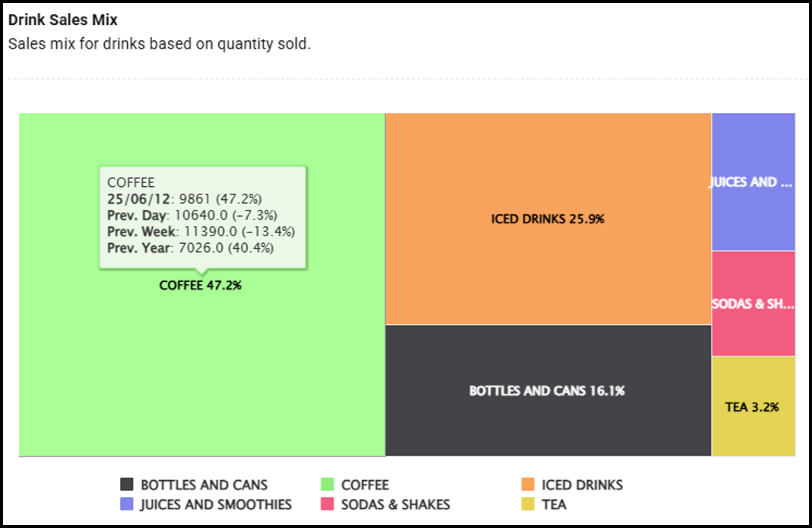Screen dimensions: 812x528
Task: Click the dark BOTTLES AND CANS tile
Action: 548,390
